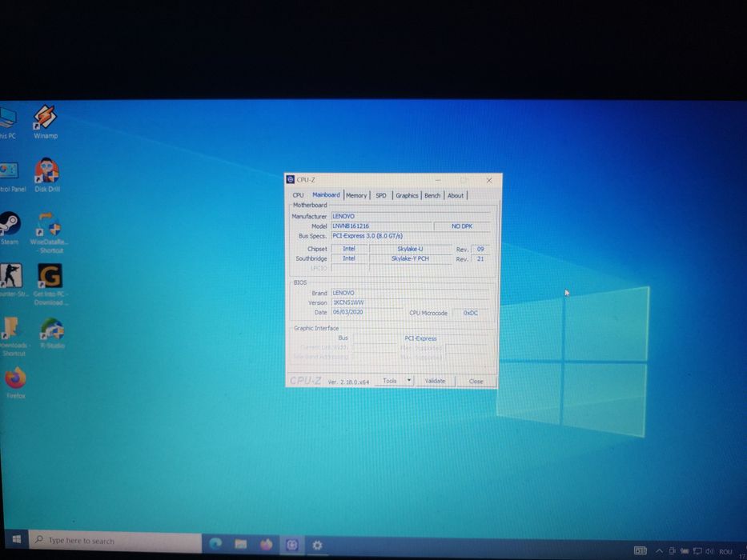Screen dimensions: 747x560
Task: Click the BIOS Version 1KCN51WW field
Action: pos(410,303)
